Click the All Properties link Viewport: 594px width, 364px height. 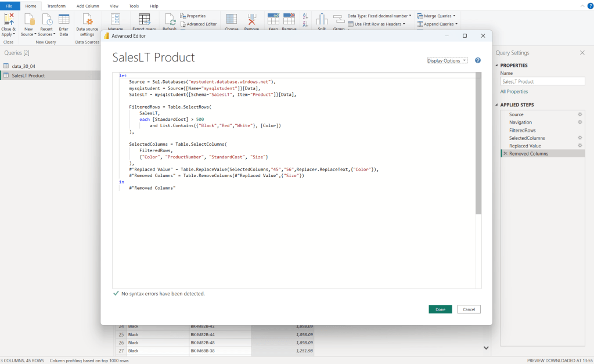514,92
